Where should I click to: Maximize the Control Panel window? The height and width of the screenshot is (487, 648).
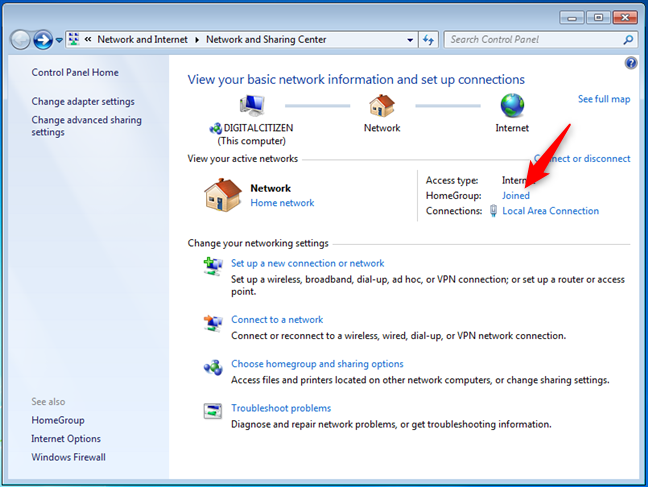point(598,17)
